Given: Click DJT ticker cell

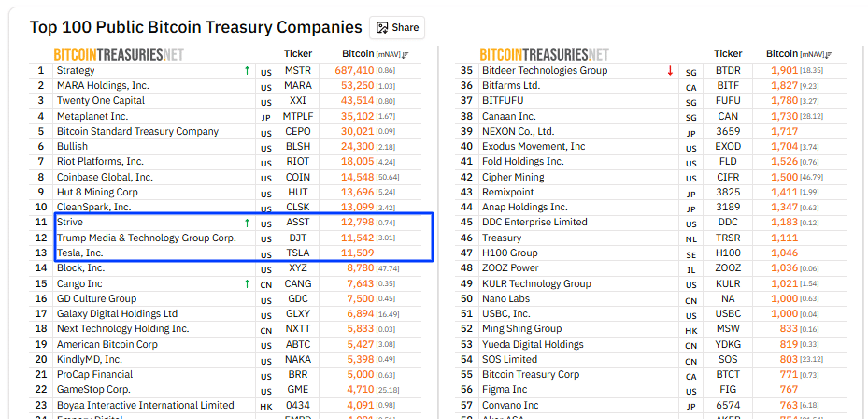Looking at the screenshot, I should click(x=298, y=238).
